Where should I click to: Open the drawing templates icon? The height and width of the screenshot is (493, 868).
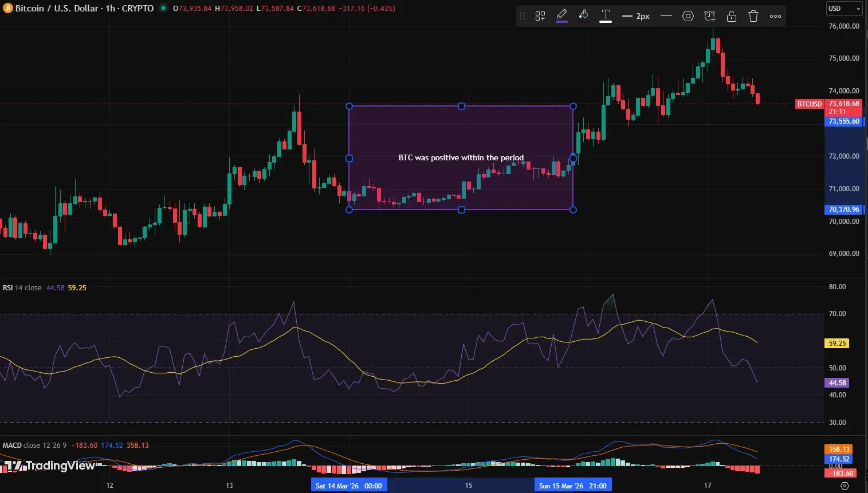[x=540, y=16]
